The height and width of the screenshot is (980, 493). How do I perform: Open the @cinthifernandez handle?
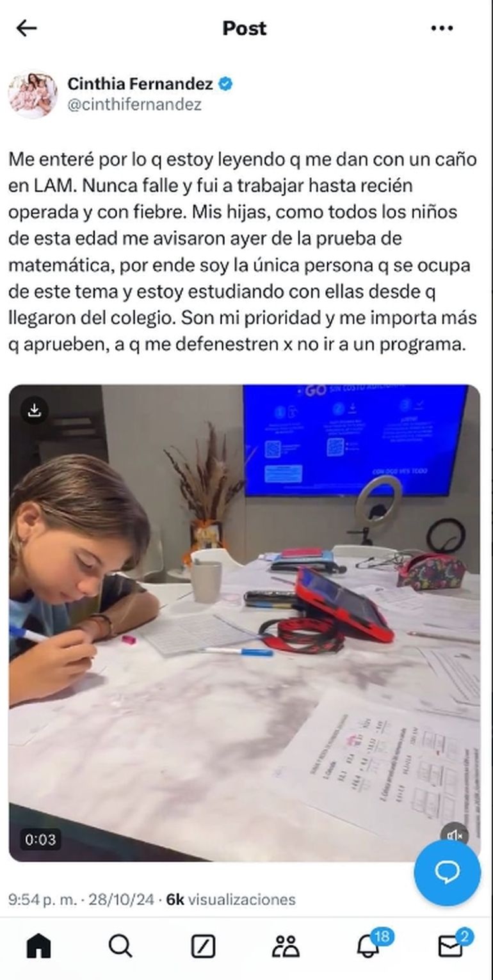coord(134,104)
